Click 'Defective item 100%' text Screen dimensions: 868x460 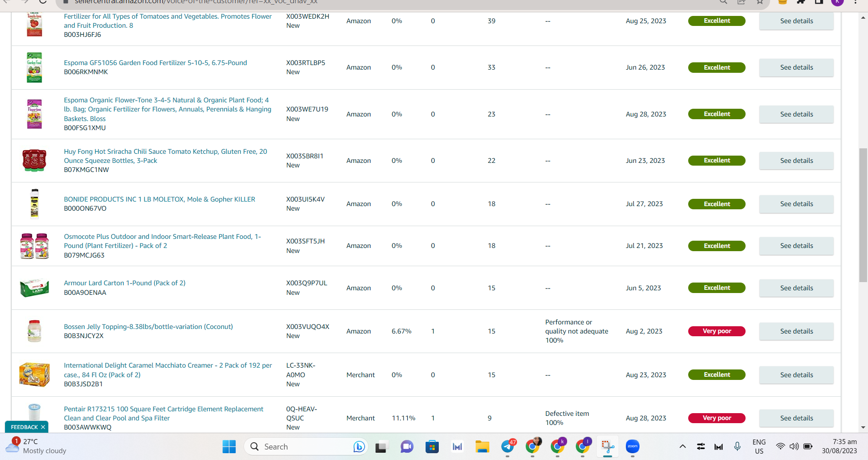[567, 418]
